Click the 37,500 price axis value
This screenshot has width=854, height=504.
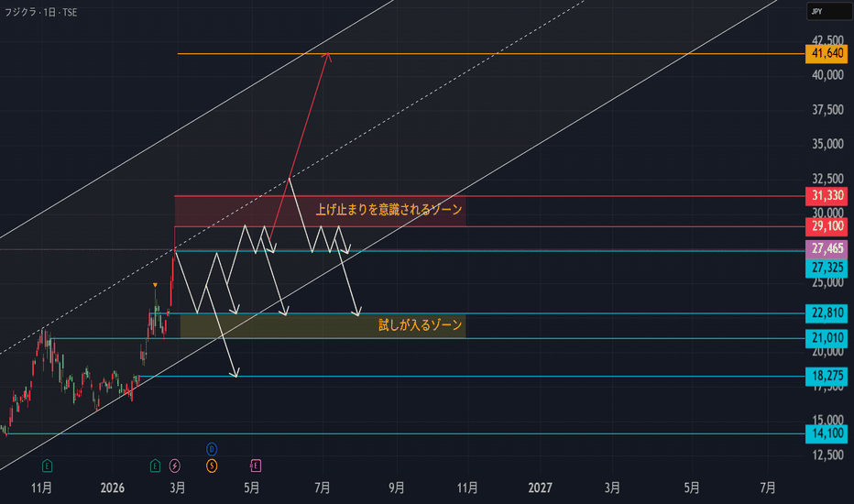tap(827, 110)
